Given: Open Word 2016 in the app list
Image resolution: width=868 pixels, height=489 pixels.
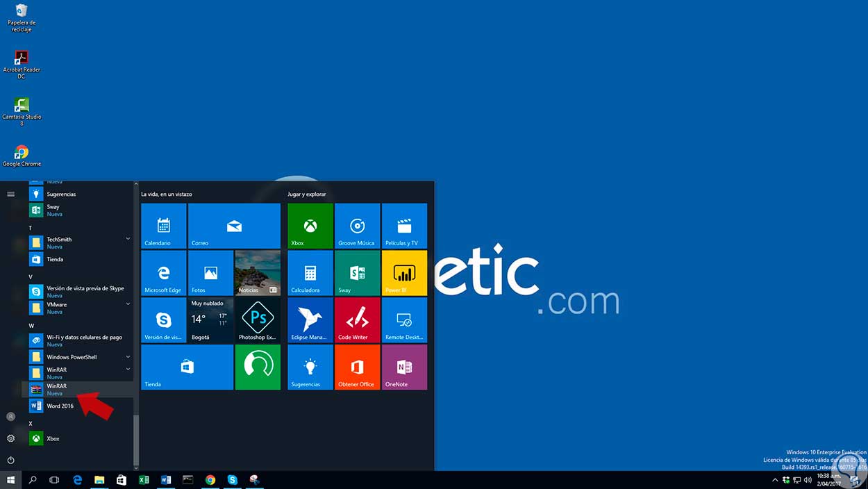Looking at the screenshot, I should pos(78,406).
